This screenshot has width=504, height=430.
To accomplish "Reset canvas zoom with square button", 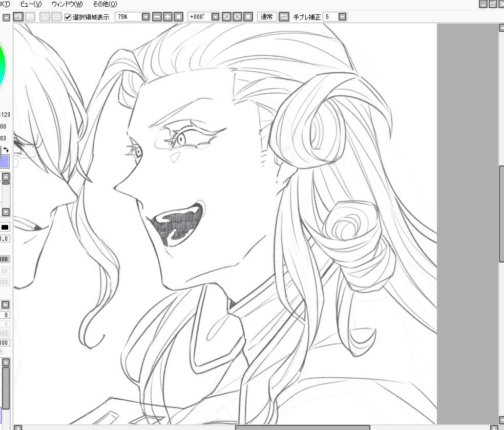I will pyautogui.click(x=178, y=17).
